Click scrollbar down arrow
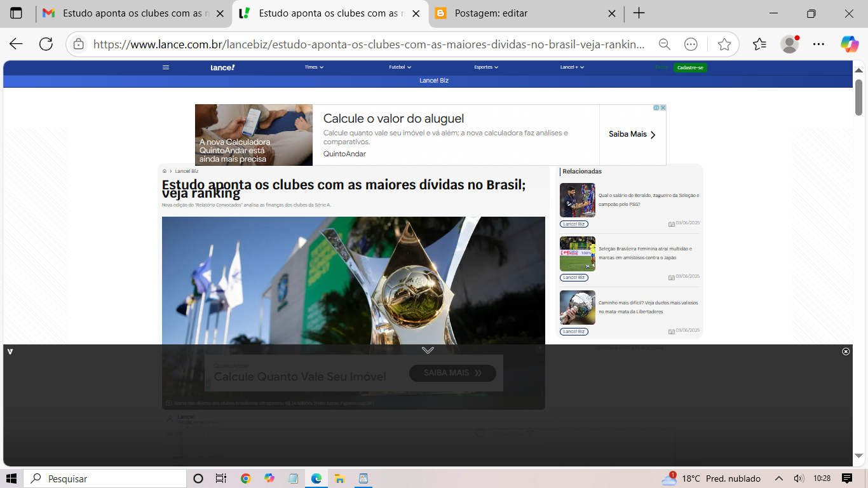868x488 pixels. [x=858, y=456]
